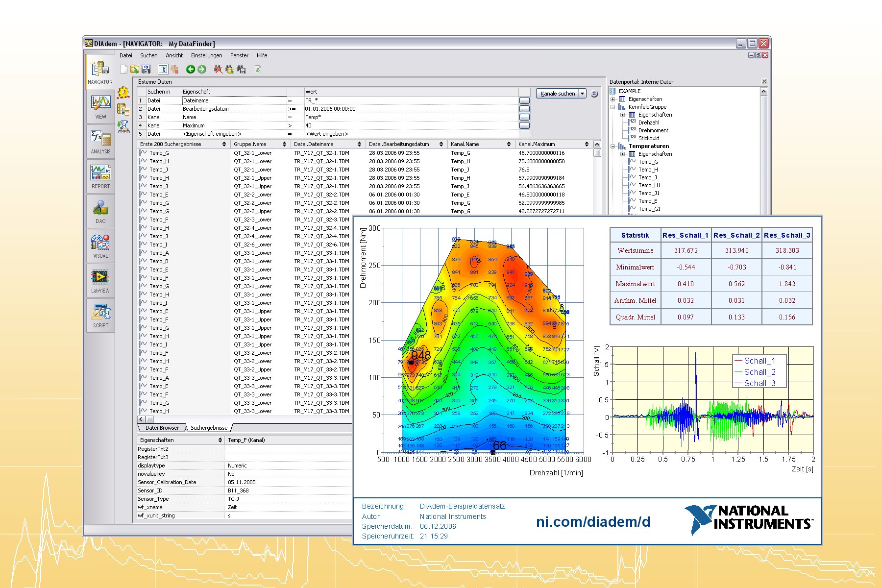Screen dimensions: 882x588
Task: Click the search results scroll up arrow
Action: (x=597, y=144)
